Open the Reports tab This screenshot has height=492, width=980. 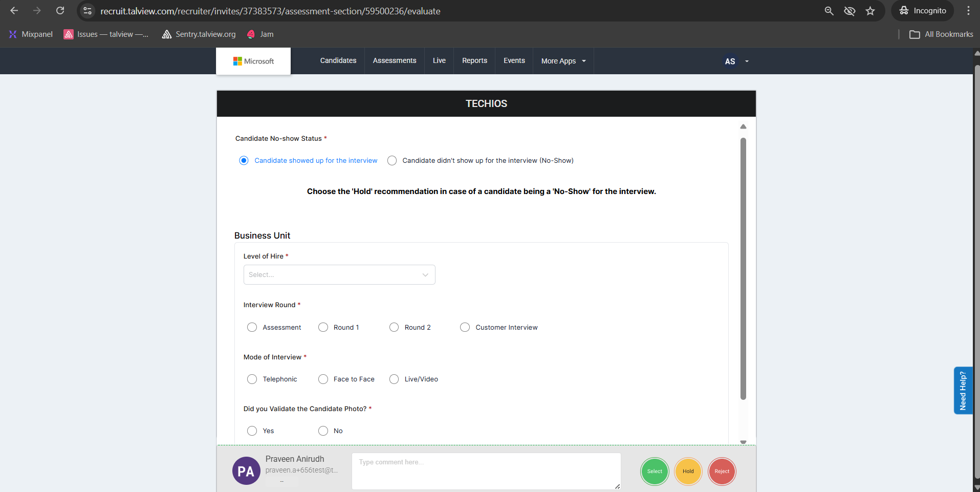pyautogui.click(x=474, y=60)
